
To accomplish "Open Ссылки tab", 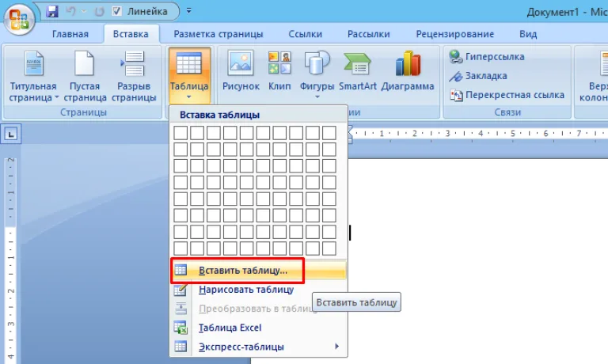I will point(305,34).
